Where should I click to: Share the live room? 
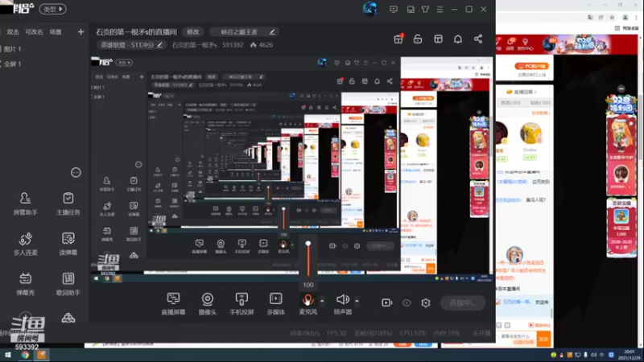[x=477, y=39]
